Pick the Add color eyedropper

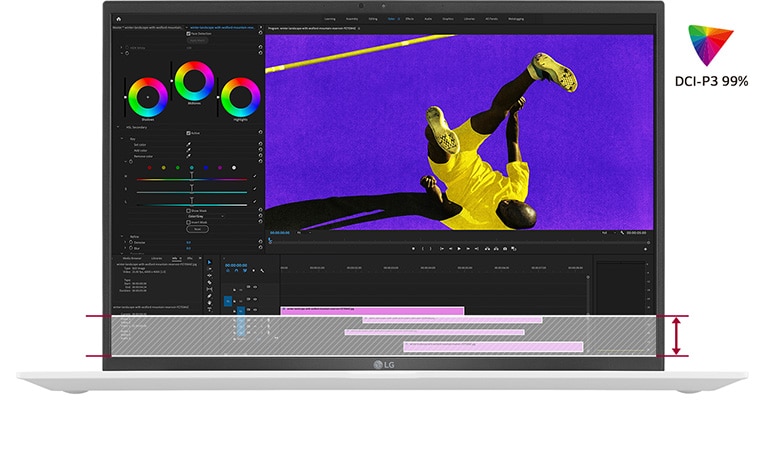(188, 152)
